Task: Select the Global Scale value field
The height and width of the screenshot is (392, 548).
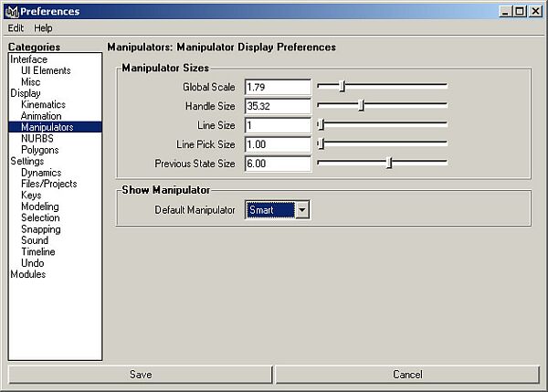Action: click(278, 87)
